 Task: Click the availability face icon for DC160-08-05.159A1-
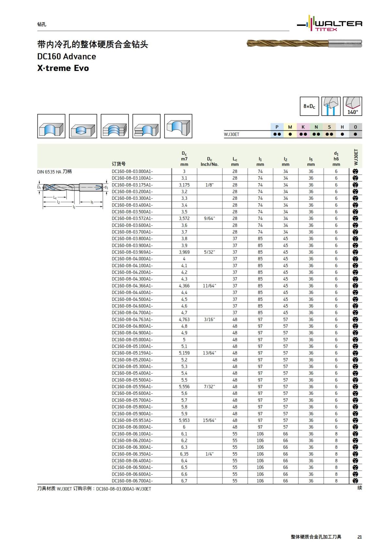355,353
